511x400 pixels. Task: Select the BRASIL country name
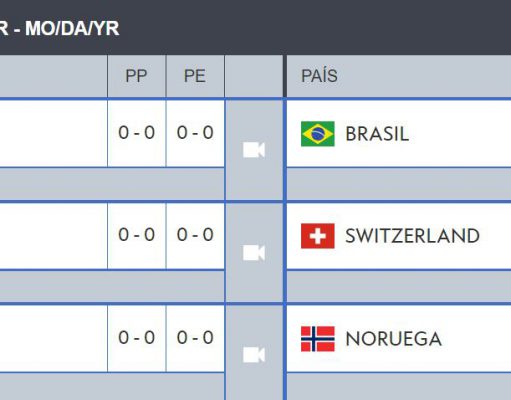click(x=377, y=134)
